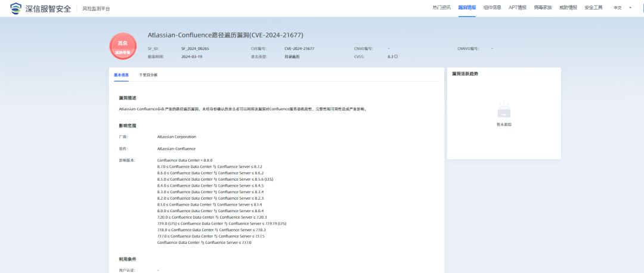Click the CVSS 8.3 info icon
Image resolution: width=644 pixels, height=273 pixels.
[x=396, y=57]
